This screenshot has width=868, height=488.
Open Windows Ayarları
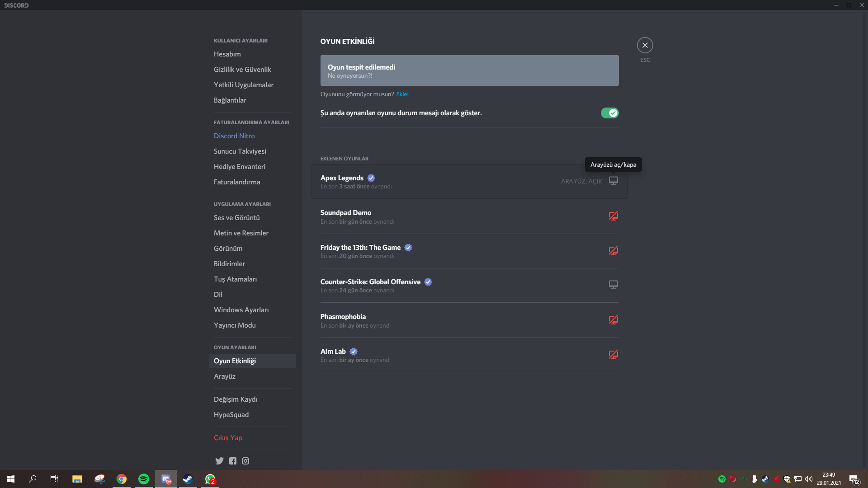point(252,310)
